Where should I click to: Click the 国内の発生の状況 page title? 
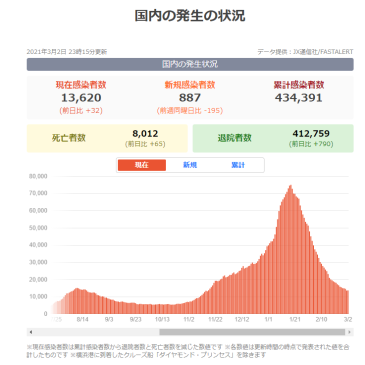190,16
